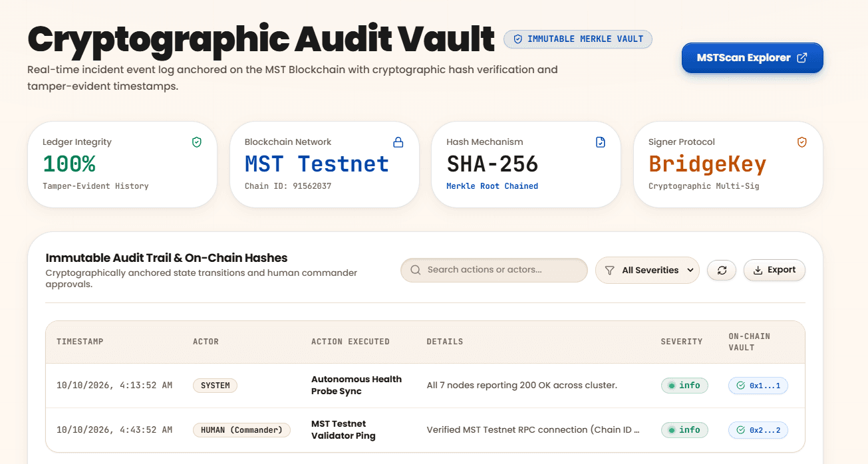This screenshot has height=464, width=868.
Task: Click the info badge for Autonomous Health Probe Sync
Action: point(684,386)
